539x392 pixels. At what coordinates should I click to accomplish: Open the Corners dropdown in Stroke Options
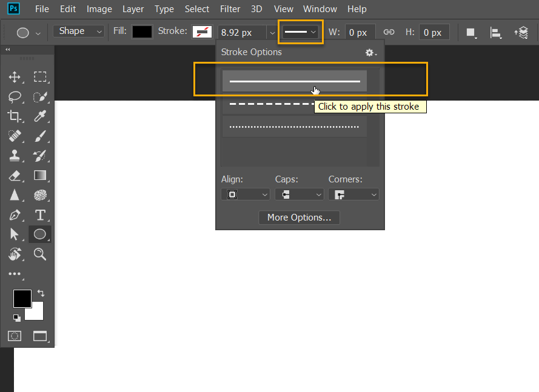coord(353,194)
